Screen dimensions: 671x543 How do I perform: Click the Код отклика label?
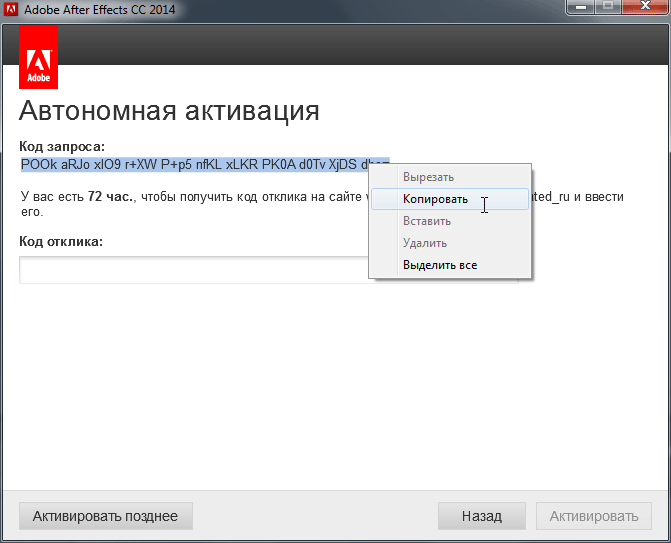point(61,242)
